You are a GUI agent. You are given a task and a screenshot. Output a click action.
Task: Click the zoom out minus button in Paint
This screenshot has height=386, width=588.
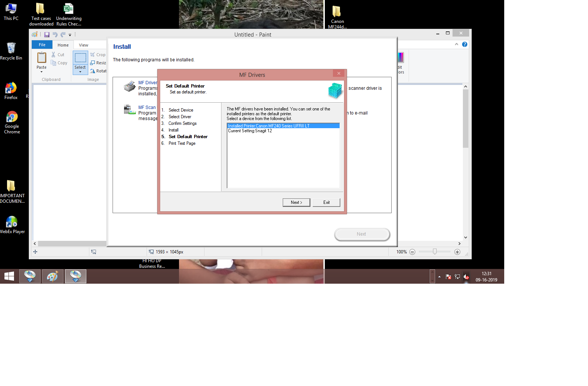[x=412, y=252]
